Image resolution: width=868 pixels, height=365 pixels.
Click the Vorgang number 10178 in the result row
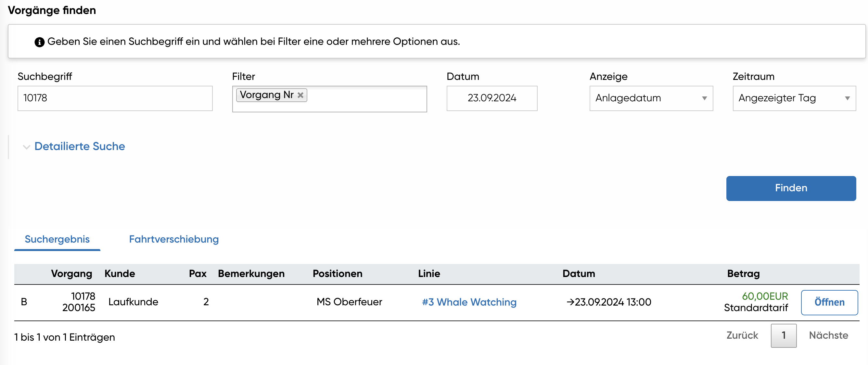point(83,296)
